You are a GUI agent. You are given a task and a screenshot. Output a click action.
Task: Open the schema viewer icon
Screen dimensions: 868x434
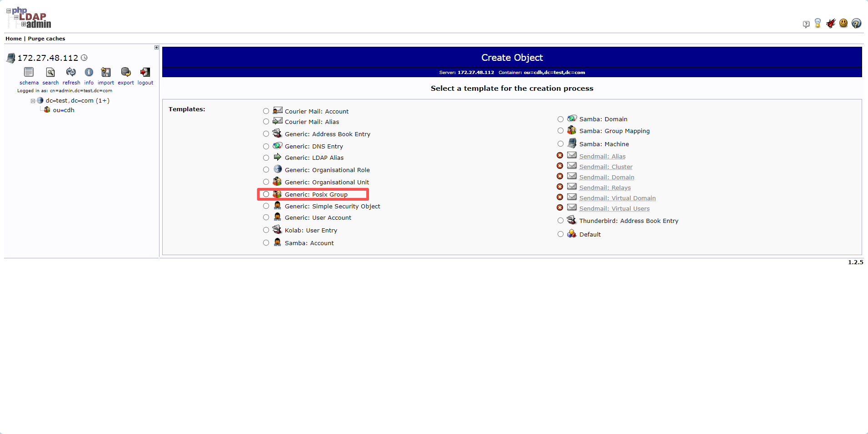[29, 72]
